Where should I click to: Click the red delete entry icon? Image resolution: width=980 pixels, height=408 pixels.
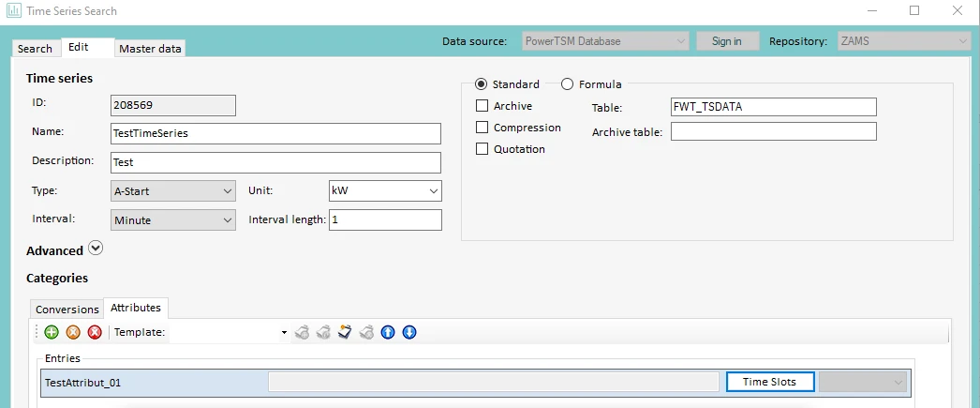click(95, 332)
